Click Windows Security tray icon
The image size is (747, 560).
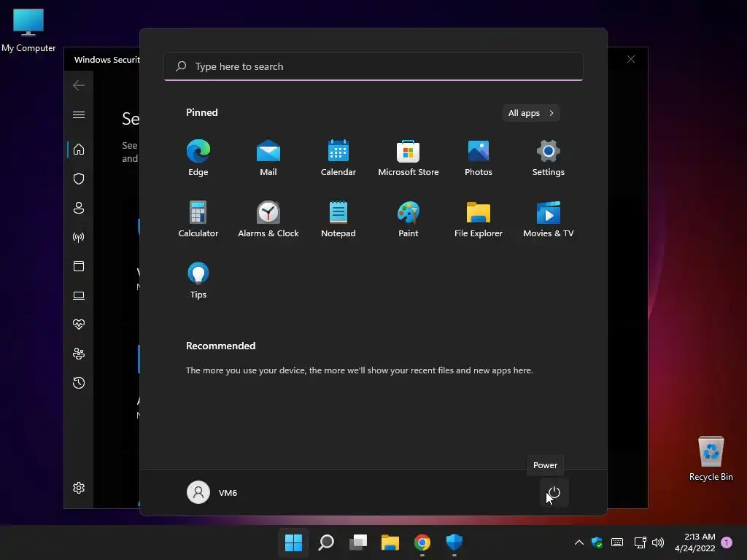(597, 542)
